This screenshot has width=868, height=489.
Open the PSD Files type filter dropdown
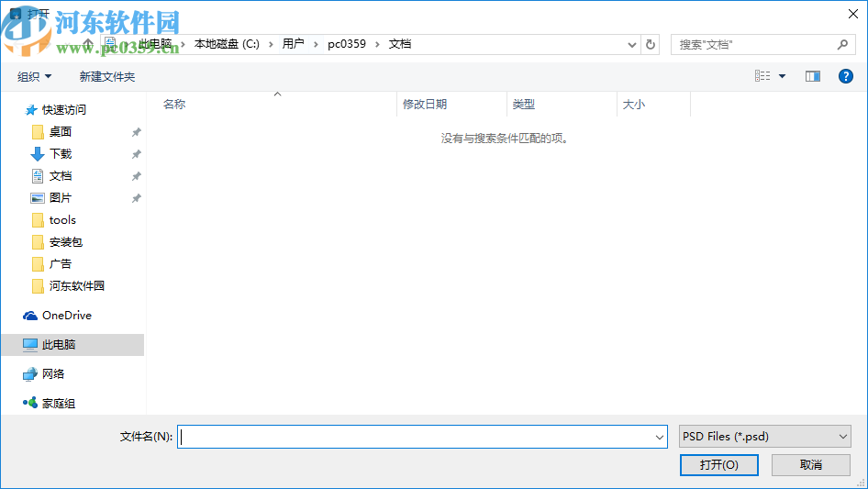tap(765, 437)
